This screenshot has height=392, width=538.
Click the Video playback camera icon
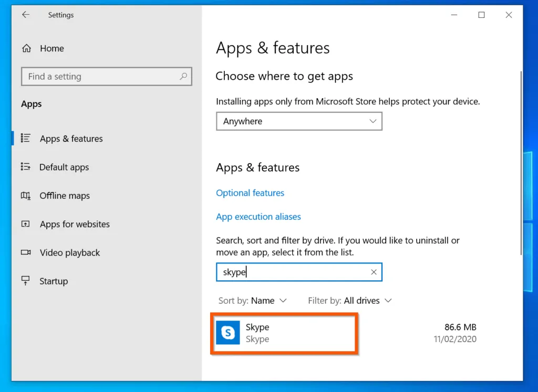click(x=26, y=252)
